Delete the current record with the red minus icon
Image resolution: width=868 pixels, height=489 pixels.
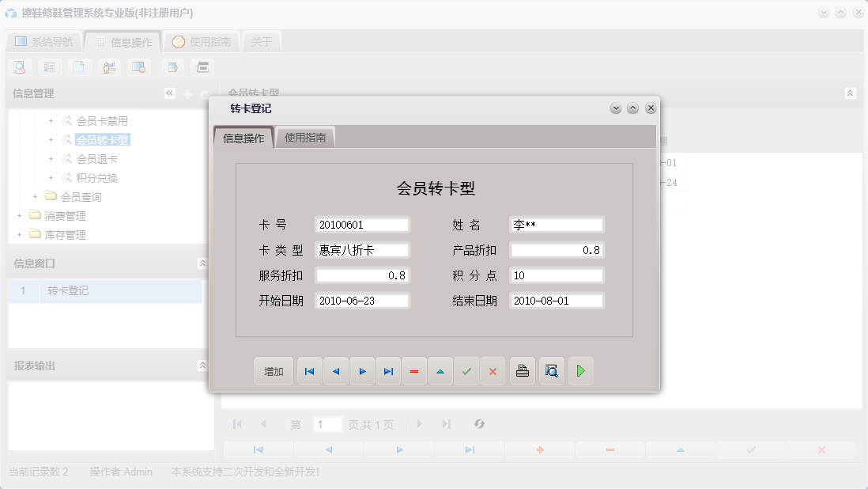(414, 370)
